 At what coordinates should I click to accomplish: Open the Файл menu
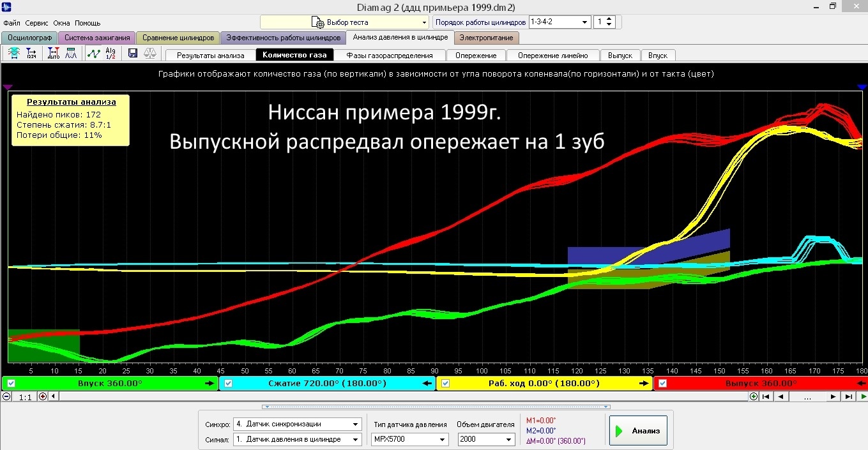(11, 23)
